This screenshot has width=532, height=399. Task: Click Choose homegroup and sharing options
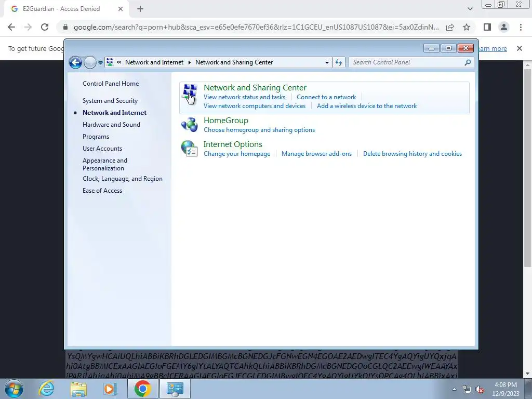[x=259, y=130]
